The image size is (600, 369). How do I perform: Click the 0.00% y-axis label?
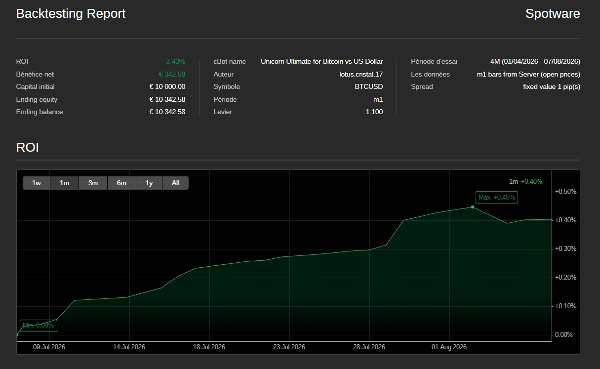(x=564, y=335)
